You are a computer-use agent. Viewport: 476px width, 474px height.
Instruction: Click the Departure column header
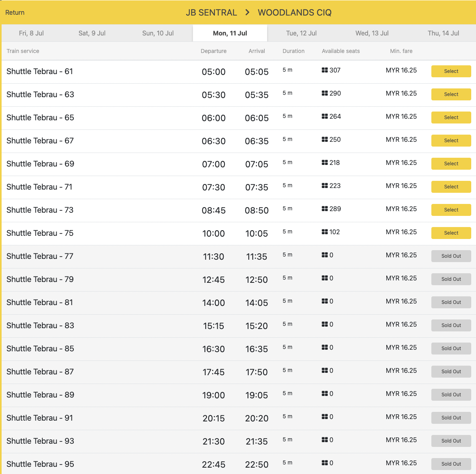pyautogui.click(x=213, y=51)
